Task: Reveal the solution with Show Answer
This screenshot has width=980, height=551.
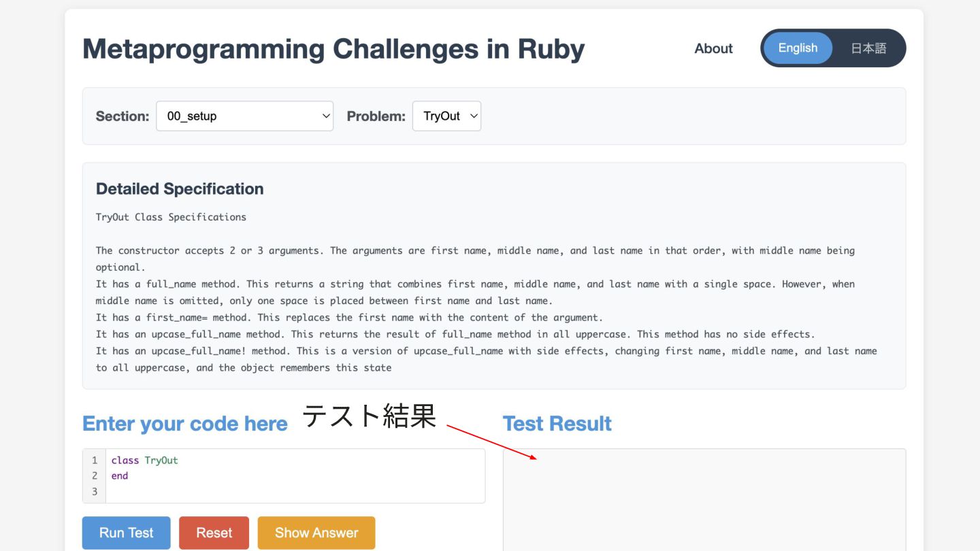Action: tap(316, 533)
